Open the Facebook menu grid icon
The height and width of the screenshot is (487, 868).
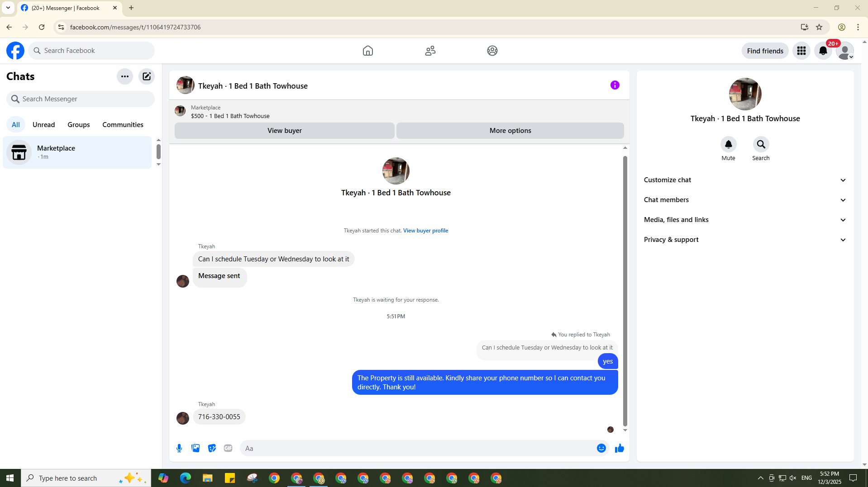click(x=801, y=51)
